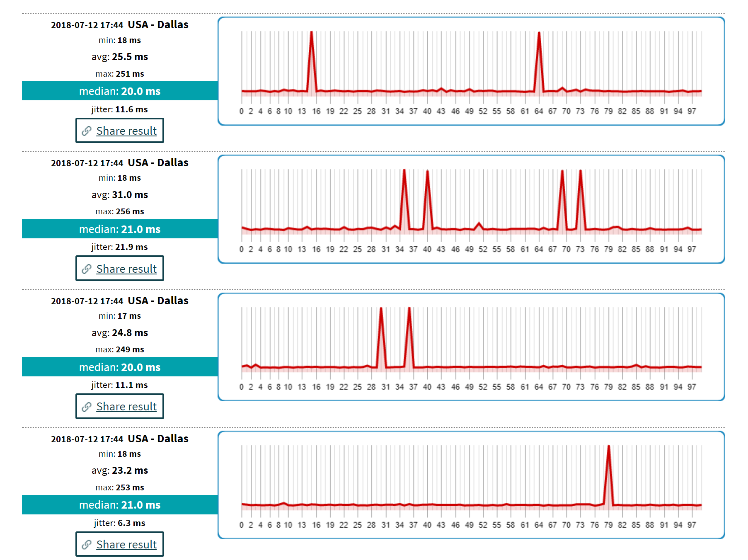
Task: Click Share result under jitter 6.3 ms
Action: click(120, 544)
